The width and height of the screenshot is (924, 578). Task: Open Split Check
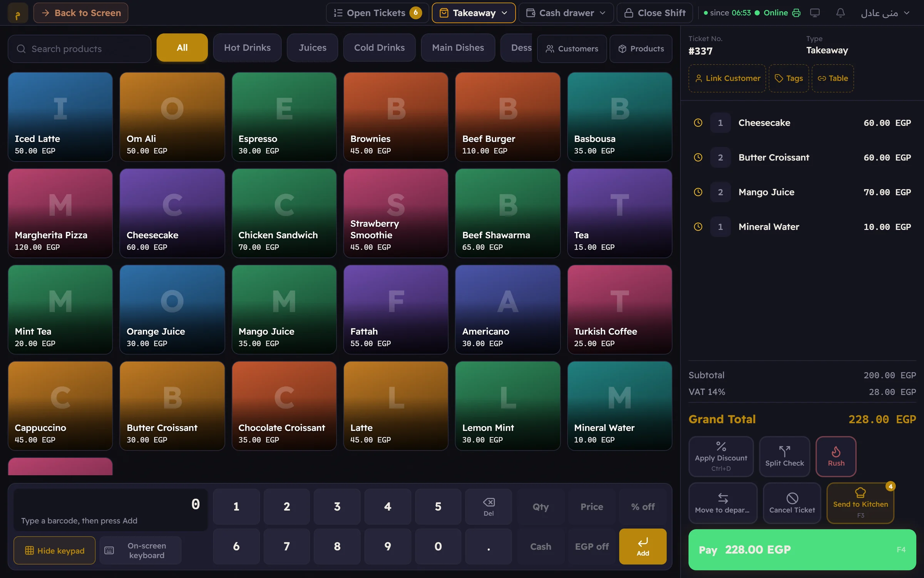tap(785, 457)
